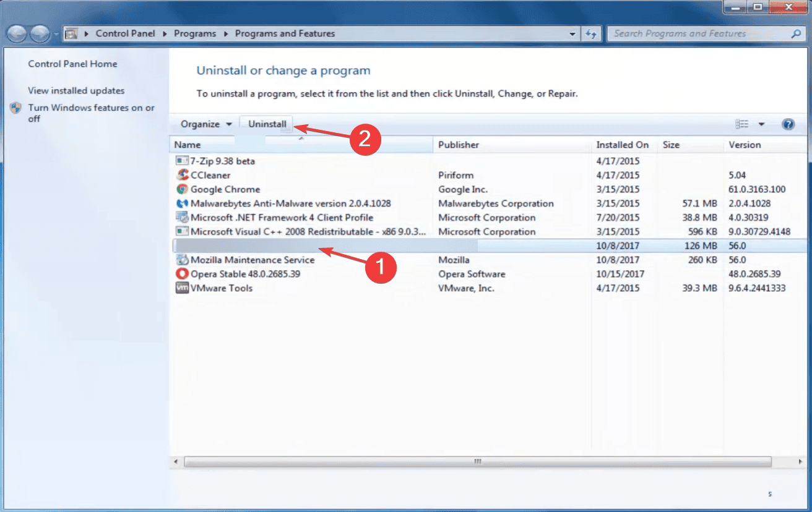Select the Mozilla Maintenance Service entry
The image size is (812, 512).
coord(253,260)
